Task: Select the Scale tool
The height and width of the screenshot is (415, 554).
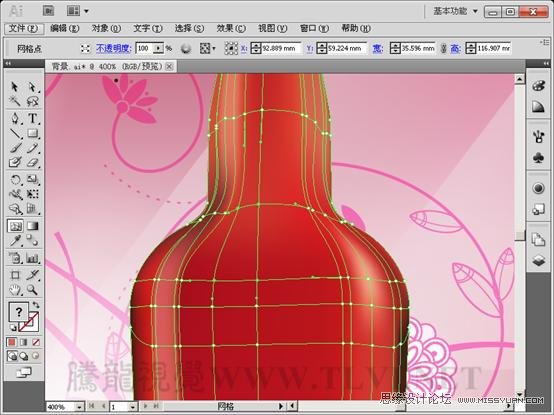Action: [x=32, y=179]
